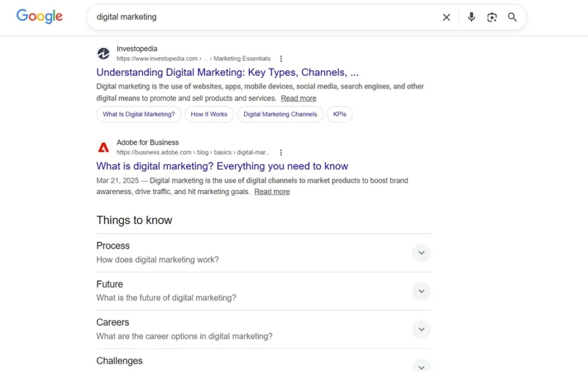
Task: Click inside the search input field
Action: (230, 17)
